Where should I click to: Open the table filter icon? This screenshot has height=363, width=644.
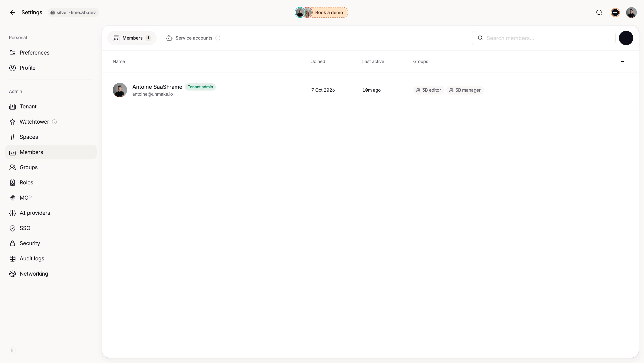pyautogui.click(x=622, y=61)
